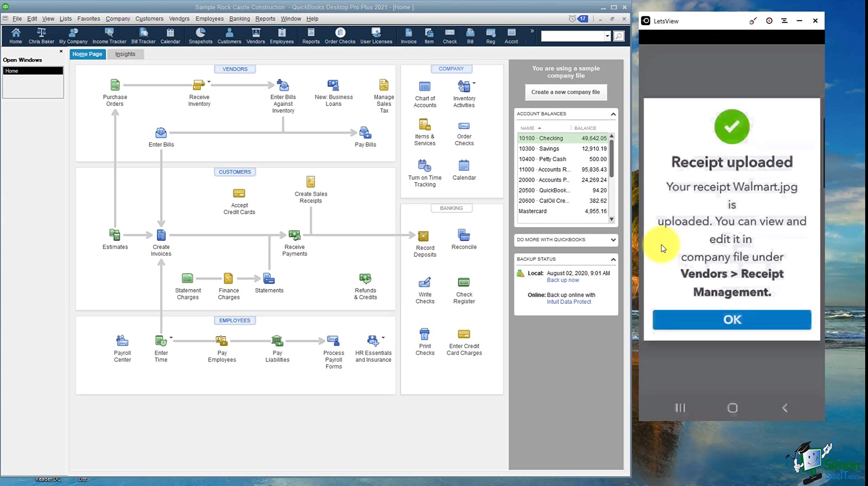Open Record Deposits icon
The height and width of the screenshot is (486, 868).
423,236
